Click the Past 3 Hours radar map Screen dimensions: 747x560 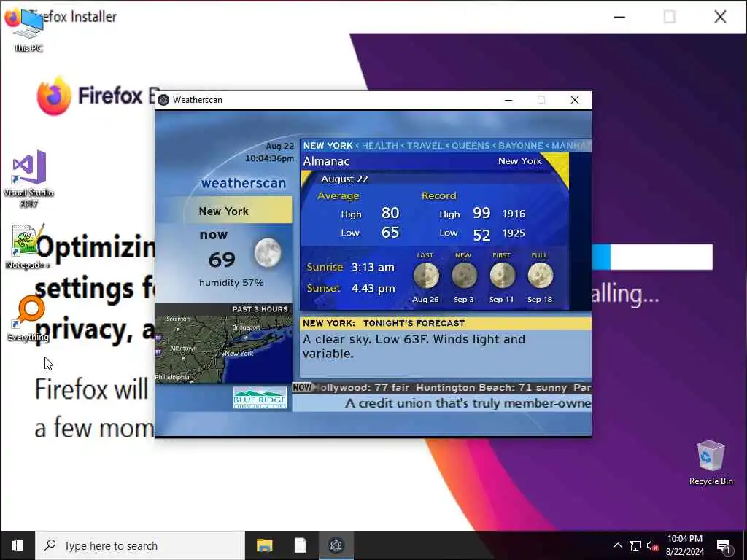tap(223, 349)
